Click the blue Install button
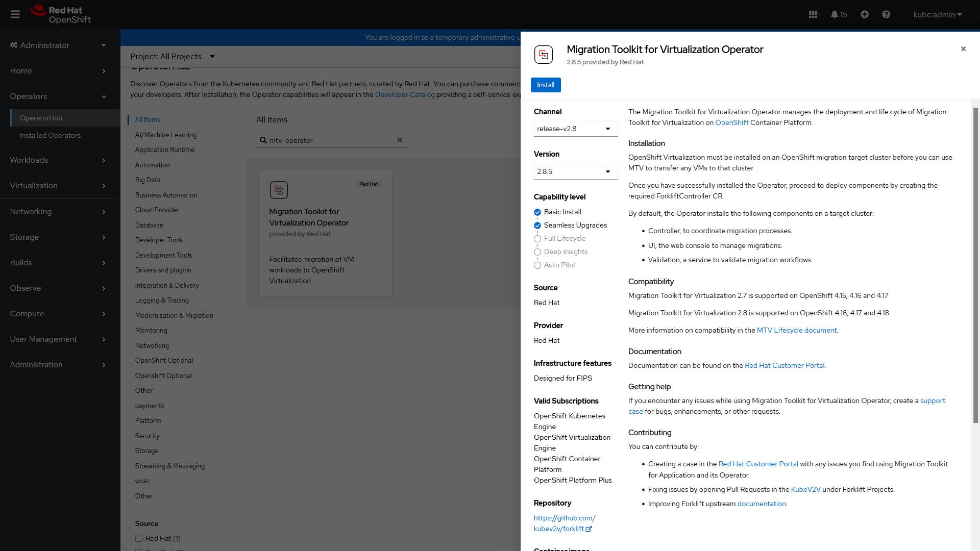Screen dimensions: 980x551 tap(545, 85)
